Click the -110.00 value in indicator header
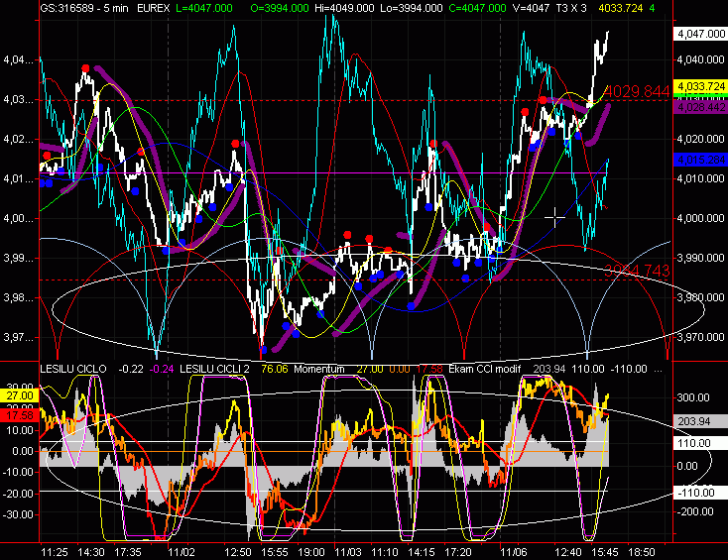This screenshot has height=560, width=728. coord(630,369)
